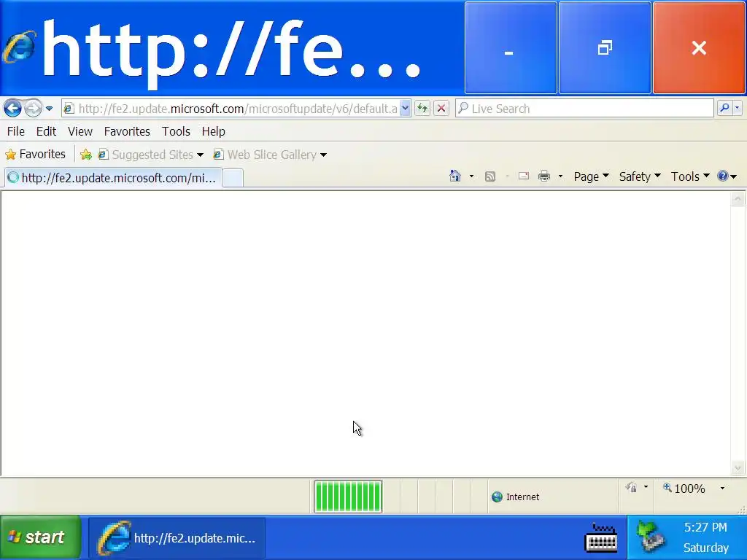Click the scrollbar up arrow
This screenshot has height=560, width=747.
(738, 199)
